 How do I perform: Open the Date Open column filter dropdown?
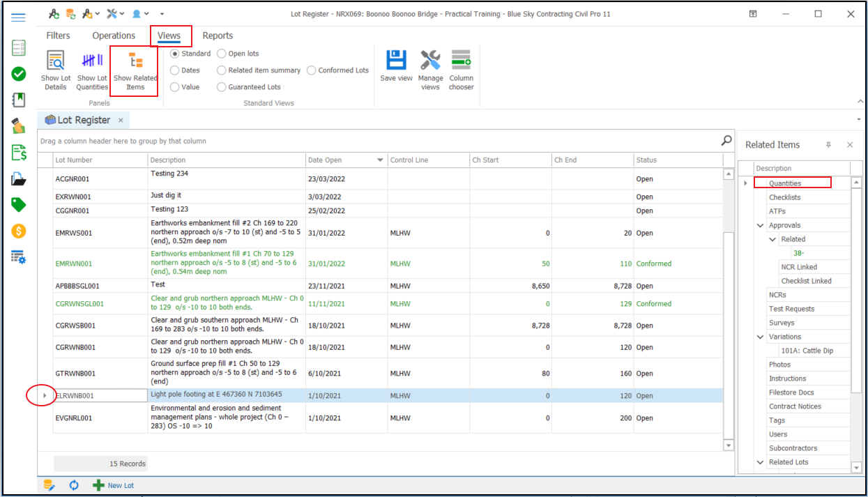(x=380, y=160)
